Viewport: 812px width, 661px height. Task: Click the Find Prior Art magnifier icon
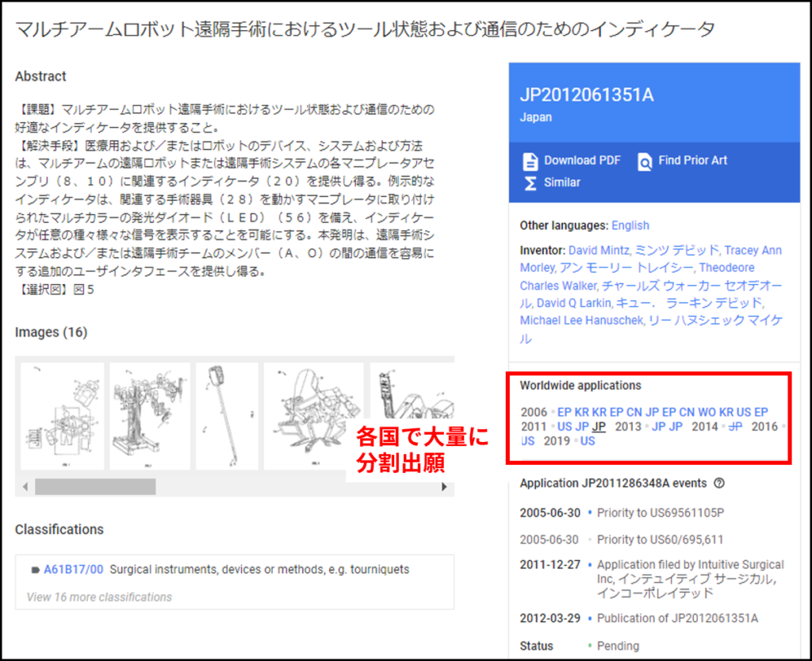click(x=645, y=162)
